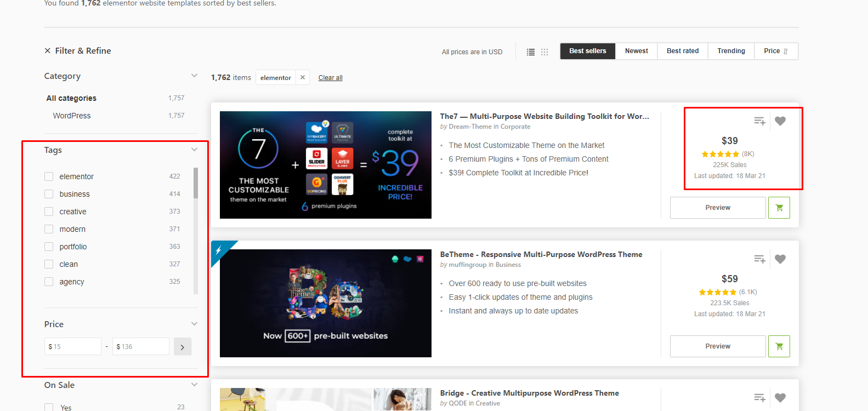
Task: Switch to grid view layout icon
Action: [544, 52]
